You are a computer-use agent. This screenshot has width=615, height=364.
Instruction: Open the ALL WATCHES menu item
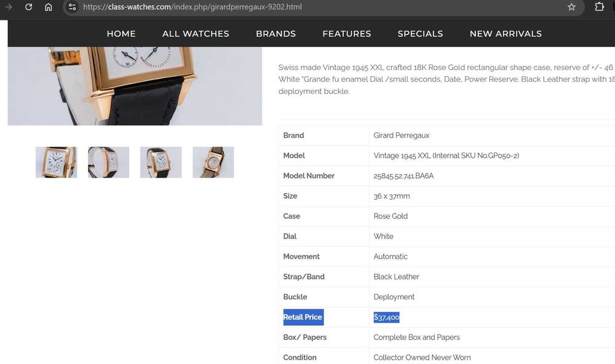click(196, 34)
